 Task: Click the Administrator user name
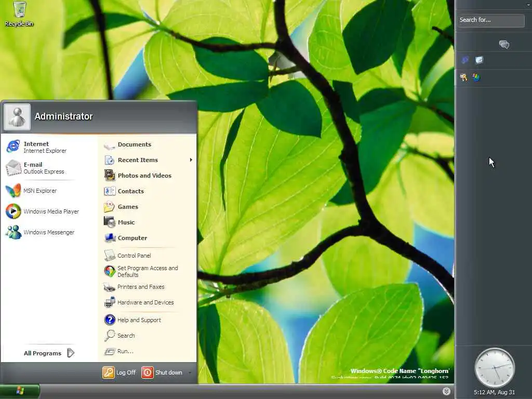63,116
